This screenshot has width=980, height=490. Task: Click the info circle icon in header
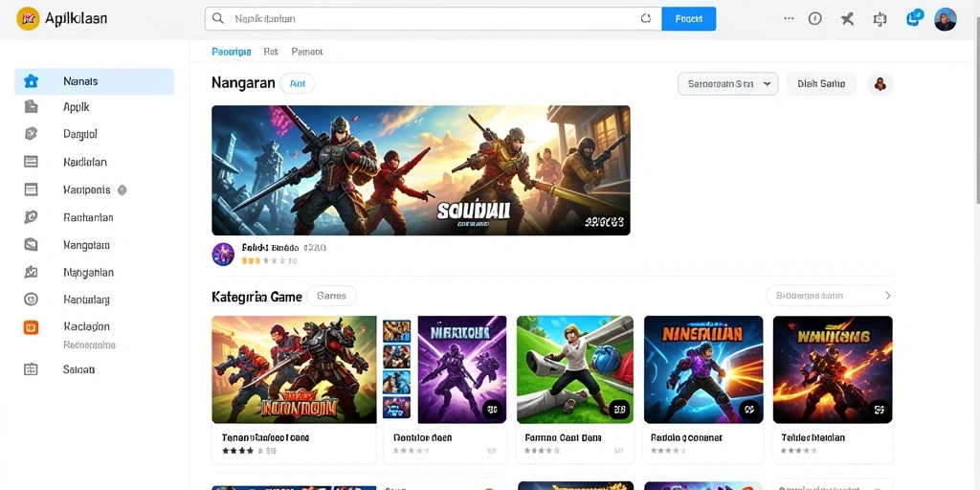click(x=815, y=19)
